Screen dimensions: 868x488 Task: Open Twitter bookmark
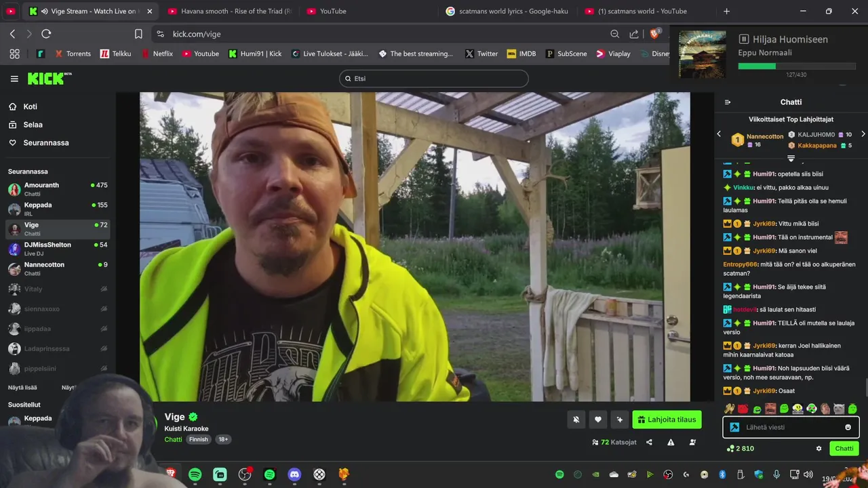pyautogui.click(x=481, y=54)
